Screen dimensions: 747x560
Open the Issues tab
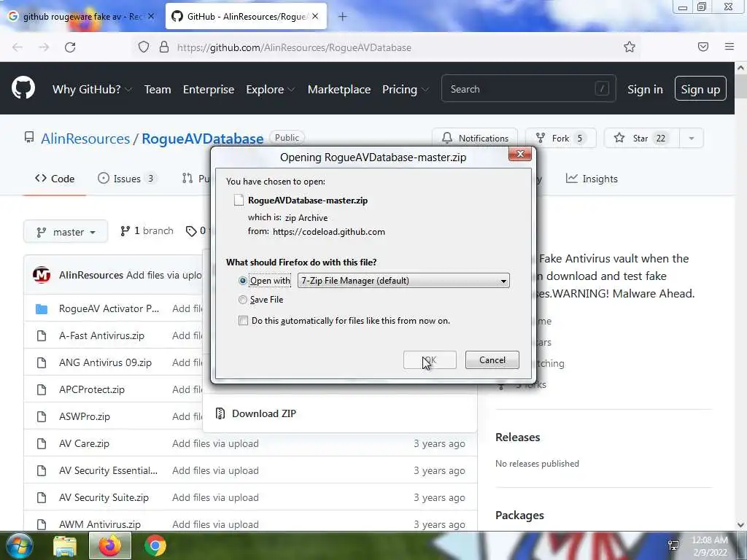point(125,179)
